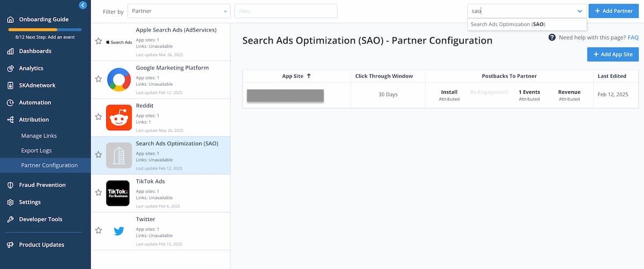This screenshot has width=644, height=269.
Task: Go to Export Logs menu item
Action: tap(36, 151)
